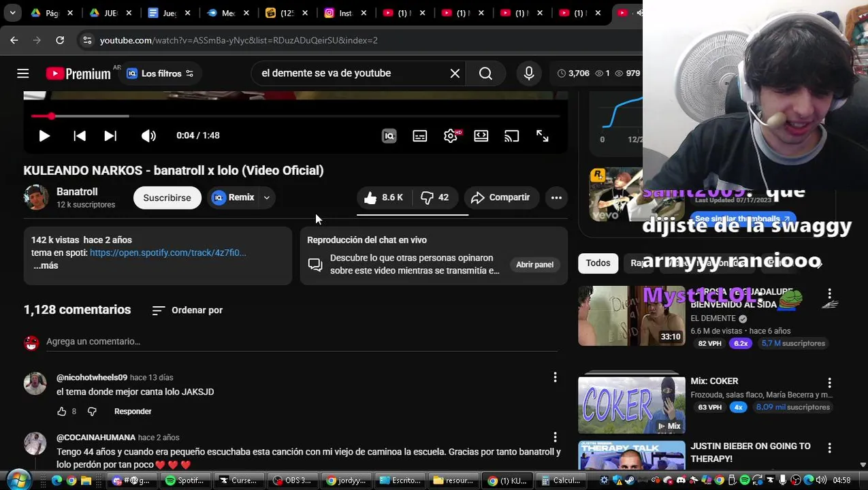Image resolution: width=868 pixels, height=490 pixels.
Task: Skip to the next video in the playlist
Action: pyautogui.click(x=110, y=136)
